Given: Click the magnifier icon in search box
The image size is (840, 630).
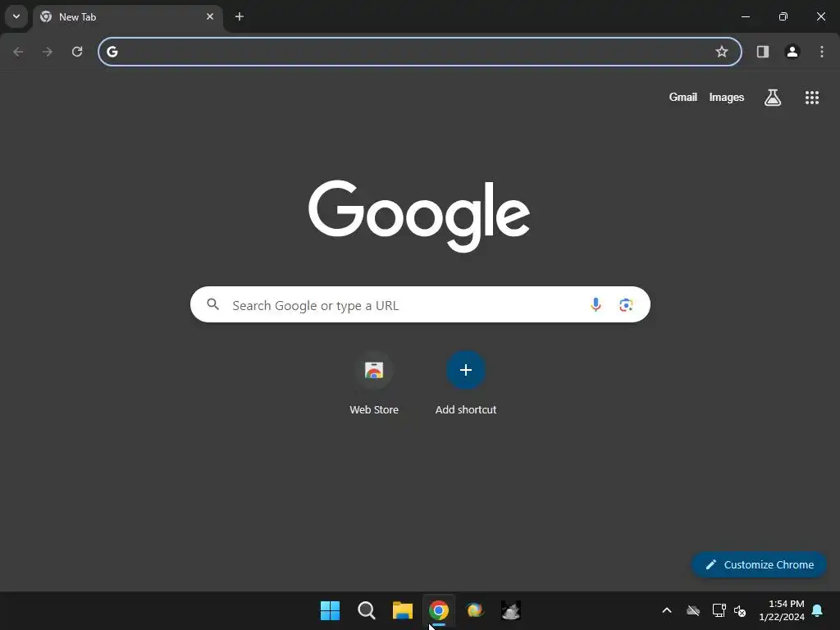Looking at the screenshot, I should pos(212,304).
